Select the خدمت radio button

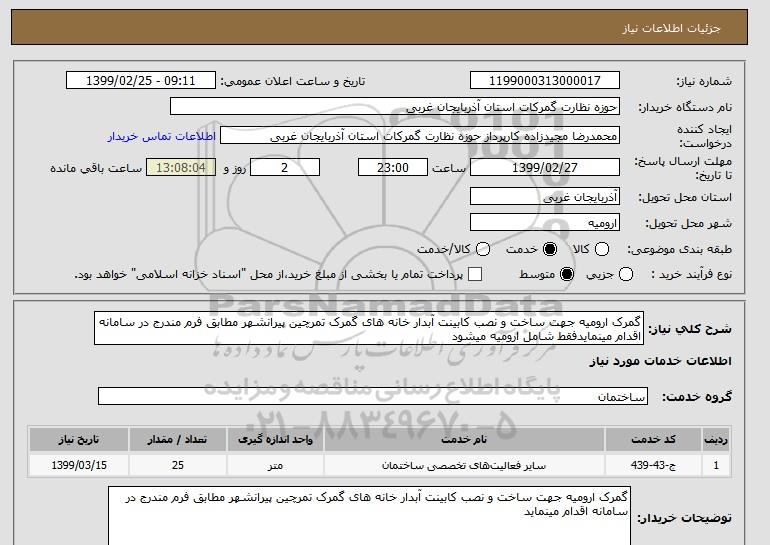pos(550,249)
